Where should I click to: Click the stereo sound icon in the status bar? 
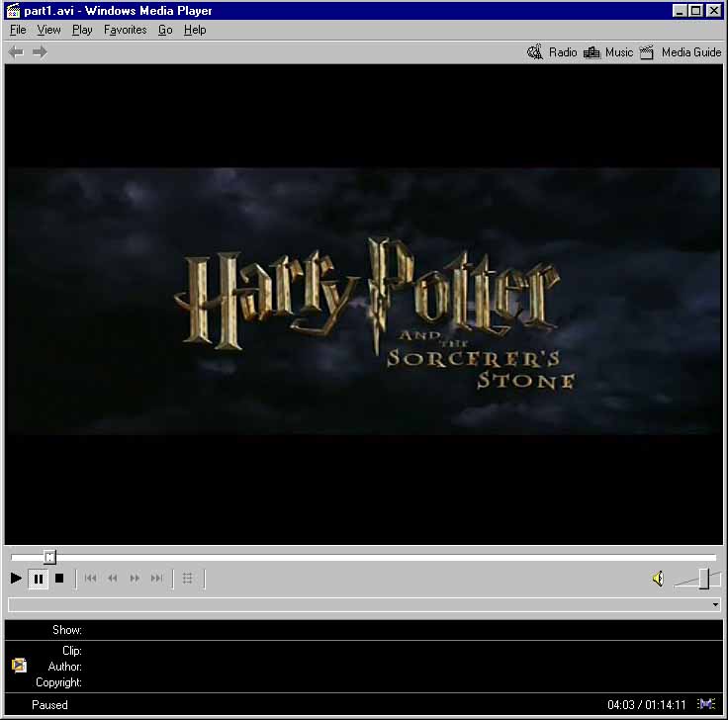[x=706, y=704]
